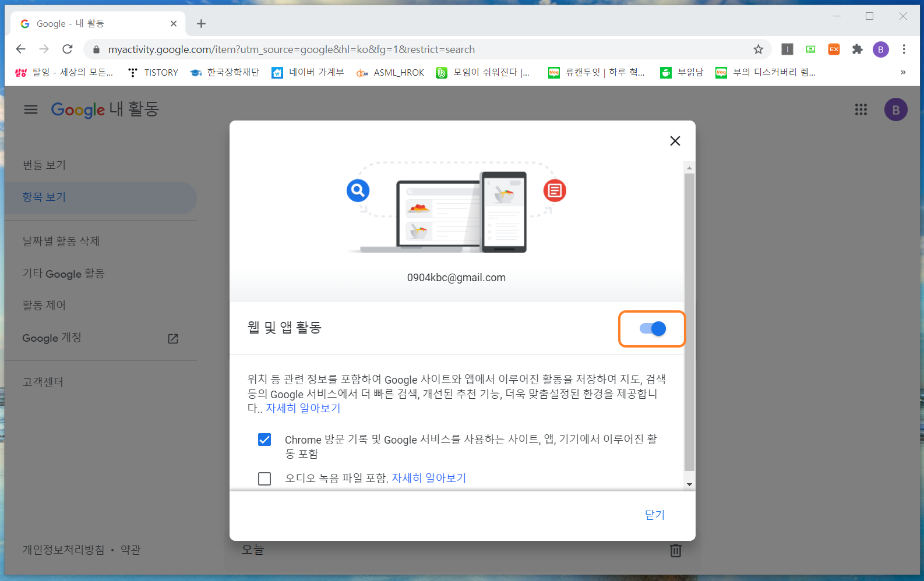Open the Google apps grid

[x=861, y=109]
